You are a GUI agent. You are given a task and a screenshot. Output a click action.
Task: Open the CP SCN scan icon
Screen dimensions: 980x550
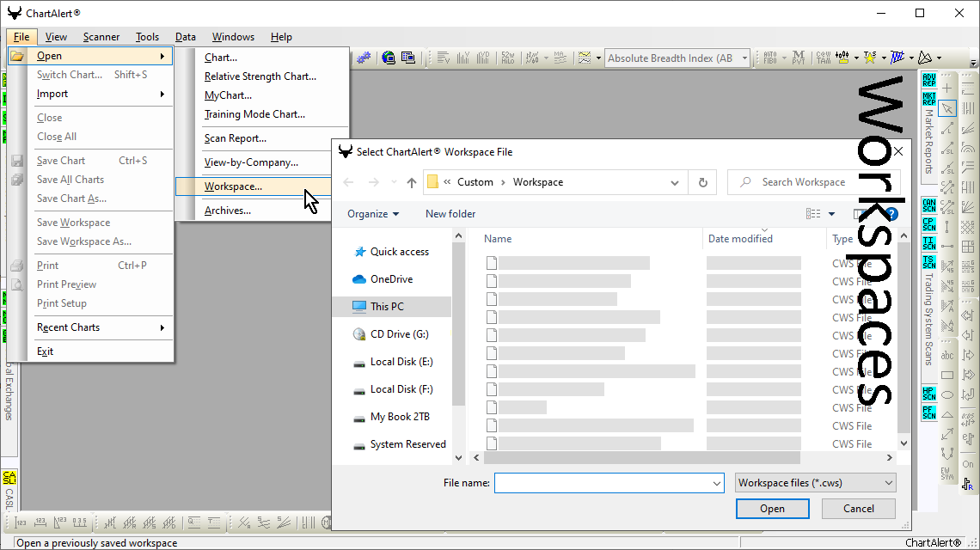928,223
